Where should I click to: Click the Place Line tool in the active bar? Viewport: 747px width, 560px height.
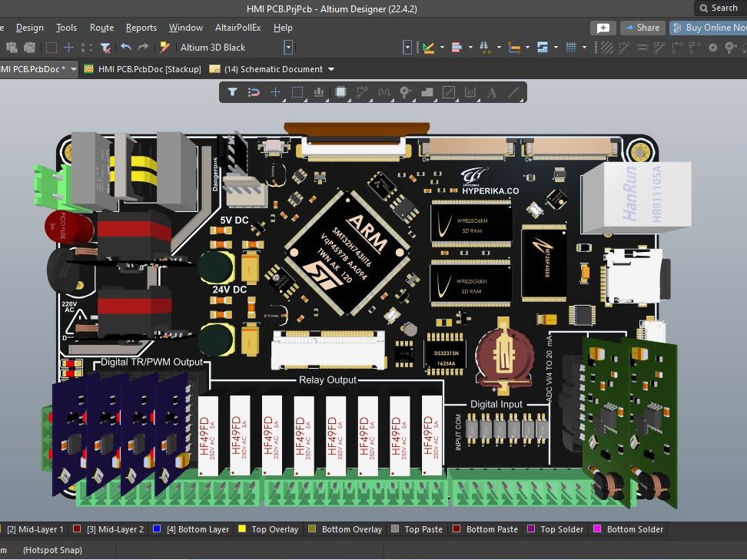click(513, 92)
